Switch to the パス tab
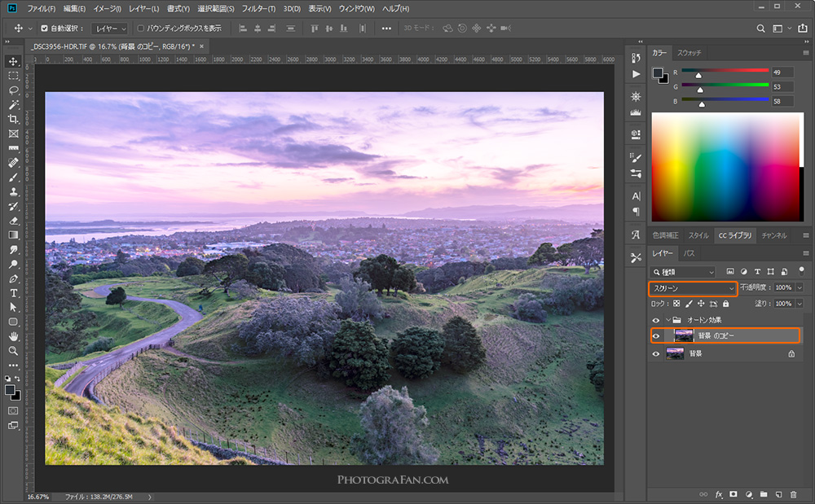This screenshot has width=815, height=504. click(x=689, y=253)
